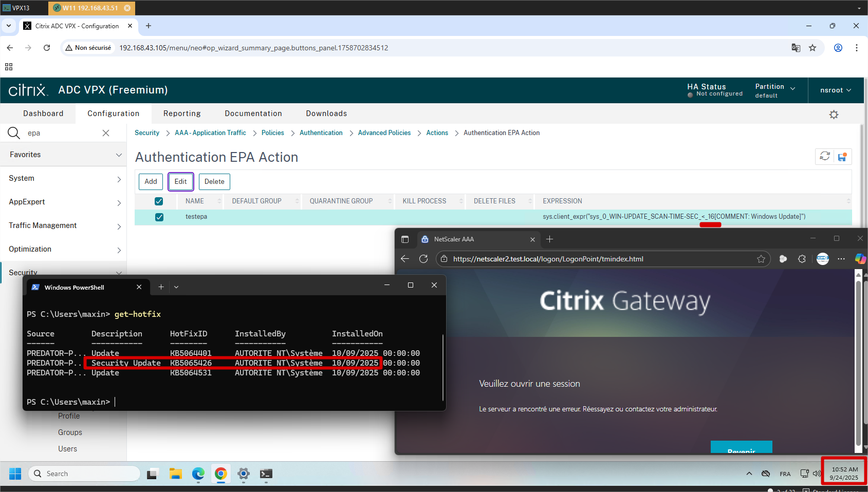Open Google Translate icon in address bar
The image size is (868, 492).
[796, 48]
